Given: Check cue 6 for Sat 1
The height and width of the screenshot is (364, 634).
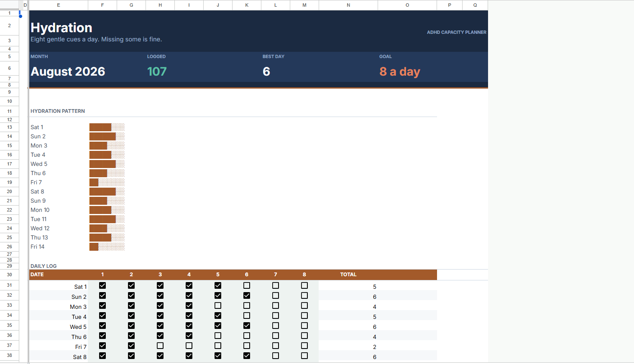Looking at the screenshot, I should 247,285.
